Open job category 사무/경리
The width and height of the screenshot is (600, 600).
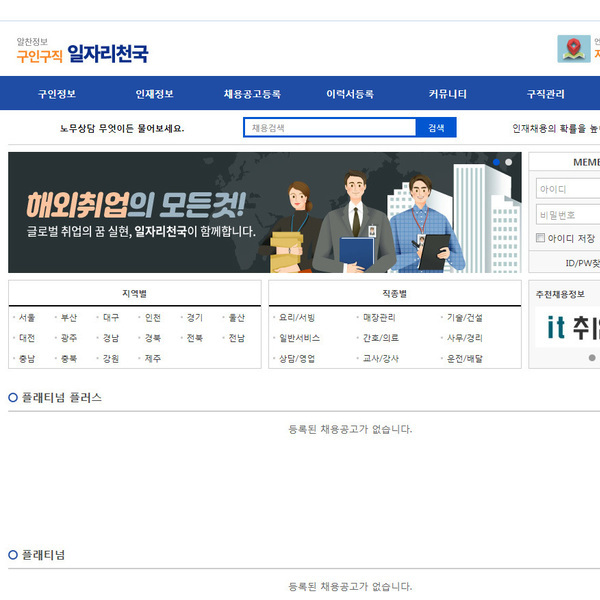(465, 338)
